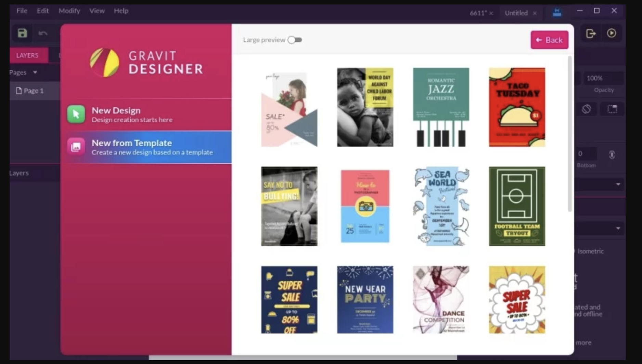Expand the Pages dropdown arrow

pos(35,73)
